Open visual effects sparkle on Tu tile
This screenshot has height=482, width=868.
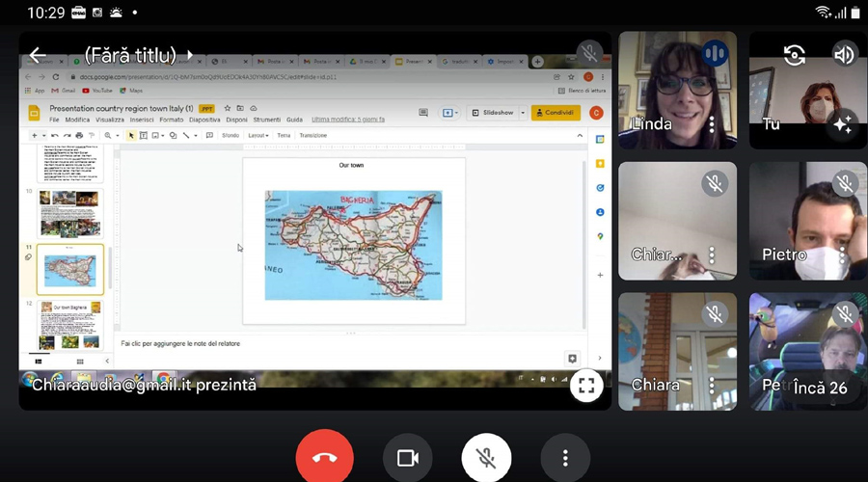tap(842, 124)
